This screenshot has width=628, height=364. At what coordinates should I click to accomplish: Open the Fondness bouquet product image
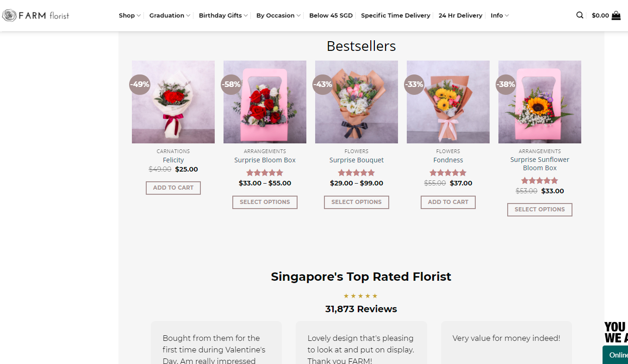click(448, 102)
